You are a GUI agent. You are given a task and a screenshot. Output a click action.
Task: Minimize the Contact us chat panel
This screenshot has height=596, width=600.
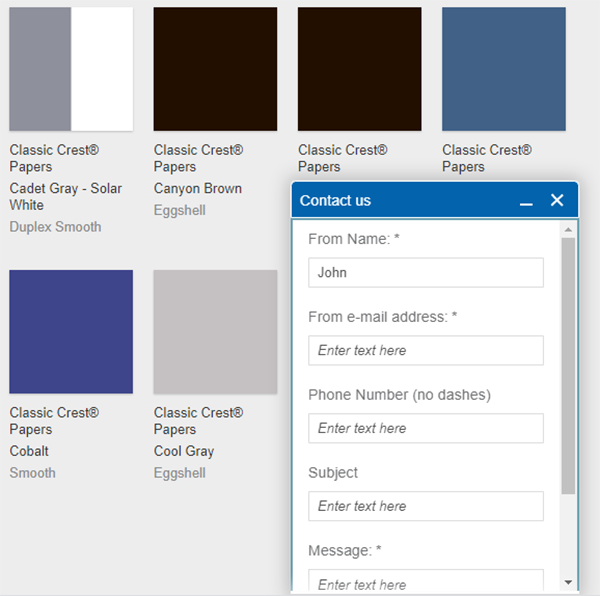click(526, 201)
